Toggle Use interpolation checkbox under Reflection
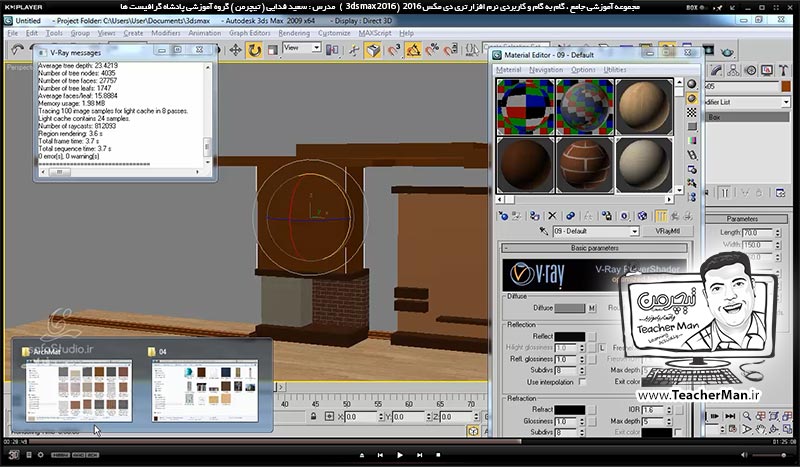Image resolution: width=800 pixels, height=467 pixels. tap(582, 382)
